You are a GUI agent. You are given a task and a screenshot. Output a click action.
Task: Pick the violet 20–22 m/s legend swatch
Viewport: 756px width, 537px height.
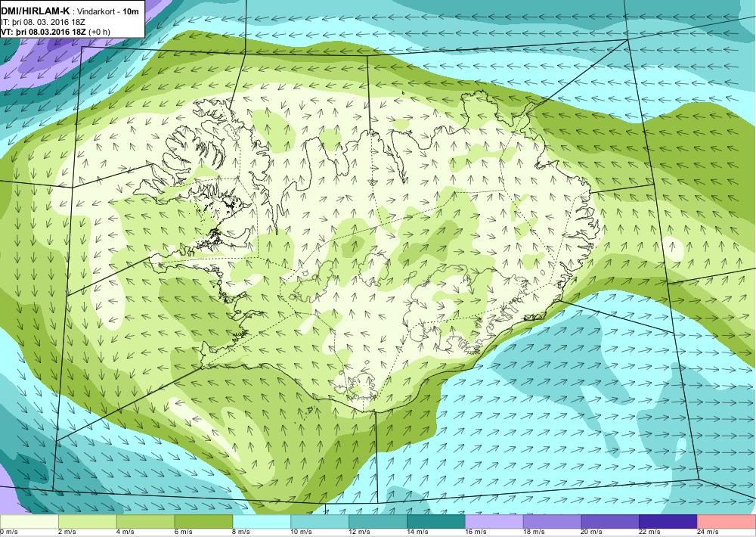610,522
